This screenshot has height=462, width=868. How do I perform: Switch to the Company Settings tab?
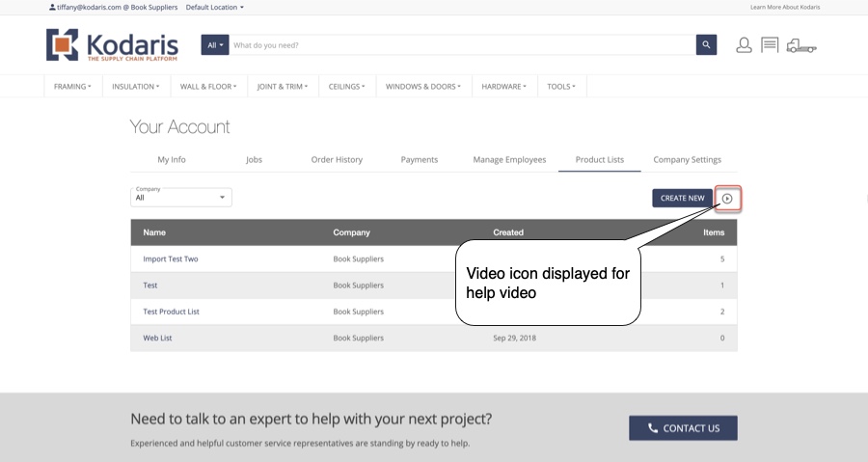click(x=687, y=159)
